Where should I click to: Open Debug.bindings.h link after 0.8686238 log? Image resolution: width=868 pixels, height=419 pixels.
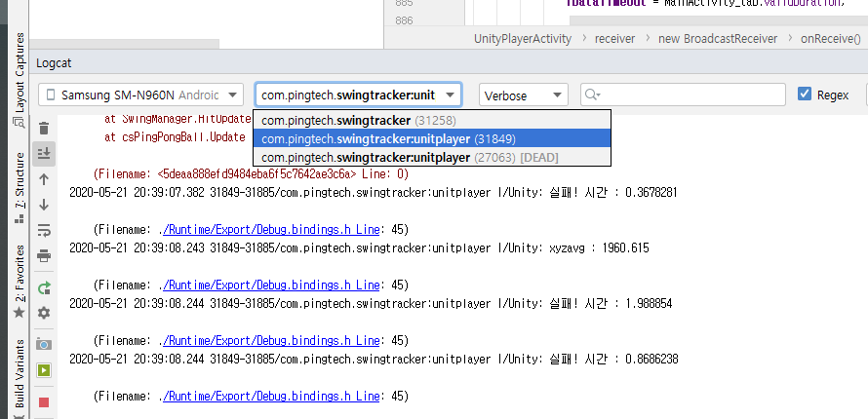[271, 397]
